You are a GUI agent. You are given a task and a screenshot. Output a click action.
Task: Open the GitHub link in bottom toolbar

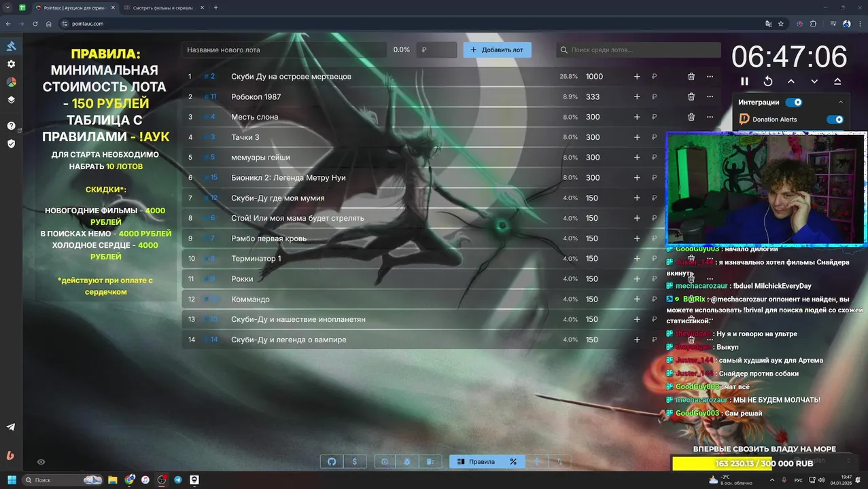point(332,462)
